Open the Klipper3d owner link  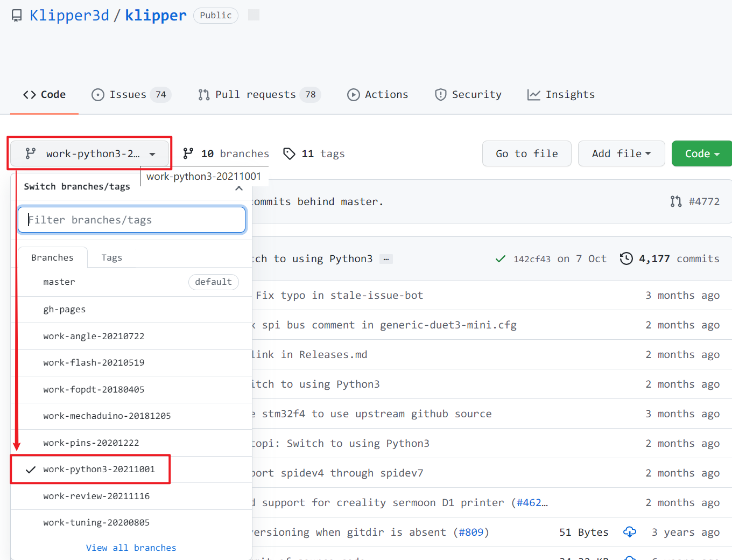(x=69, y=16)
